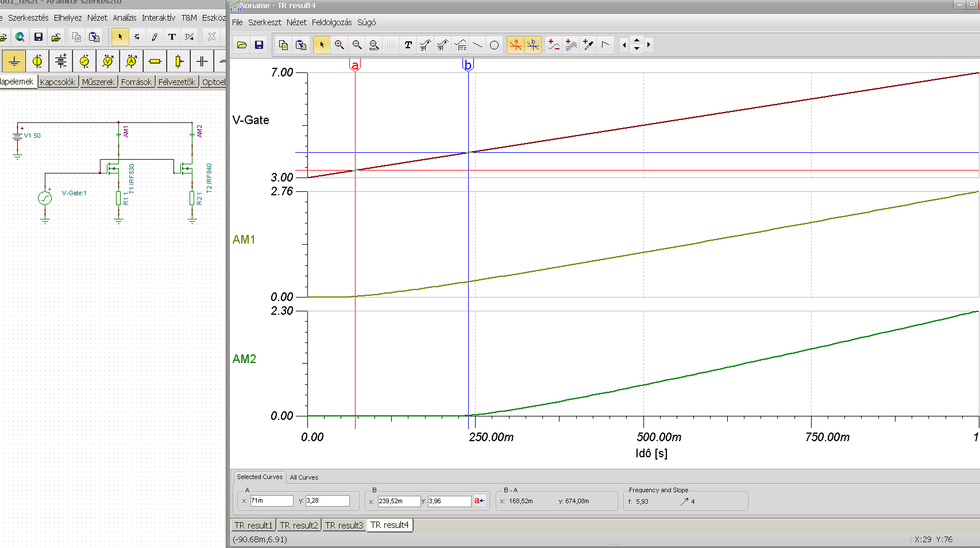Screen dimensions: 980x548
Task: Step curves up with the arrow
Action: click(636, 40)
